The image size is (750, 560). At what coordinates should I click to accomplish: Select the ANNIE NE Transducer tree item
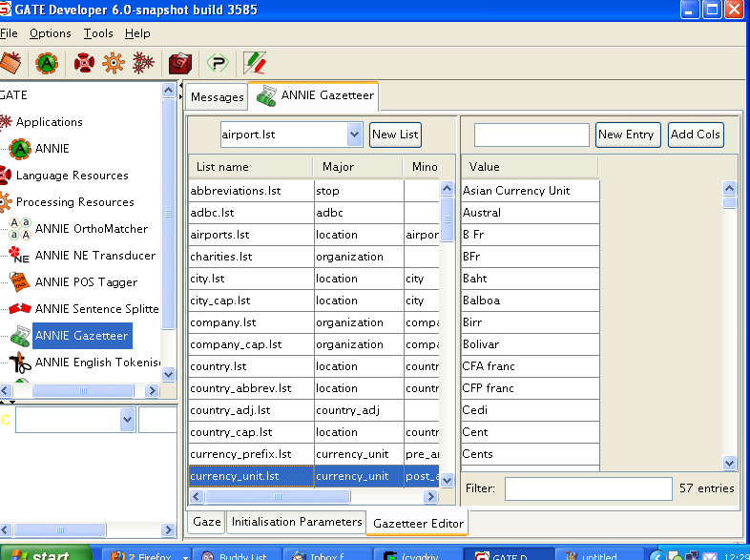click(x=95, y=256)
